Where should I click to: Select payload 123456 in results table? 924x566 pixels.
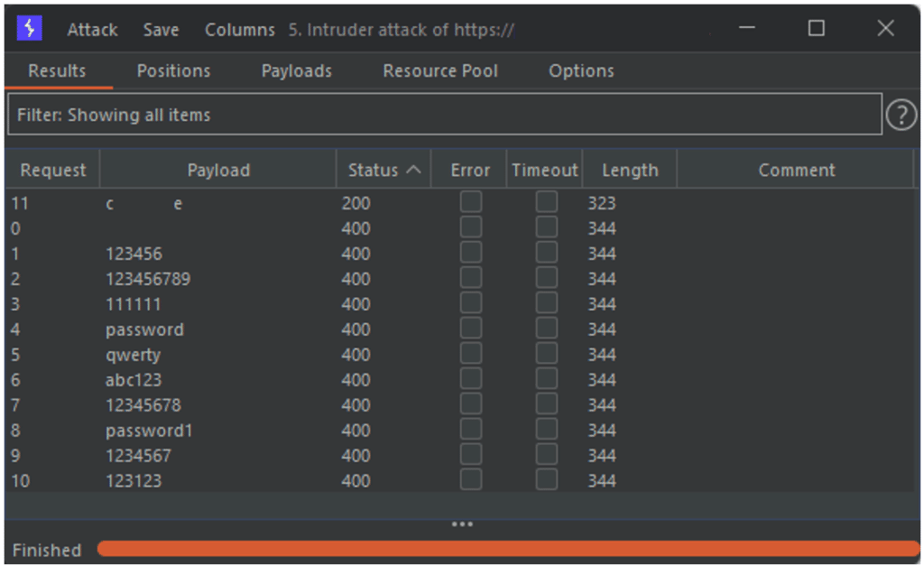click(134, 254)
